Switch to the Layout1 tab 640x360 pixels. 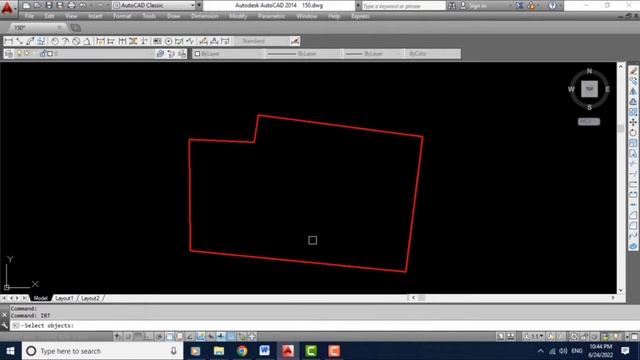pos(64,298)
